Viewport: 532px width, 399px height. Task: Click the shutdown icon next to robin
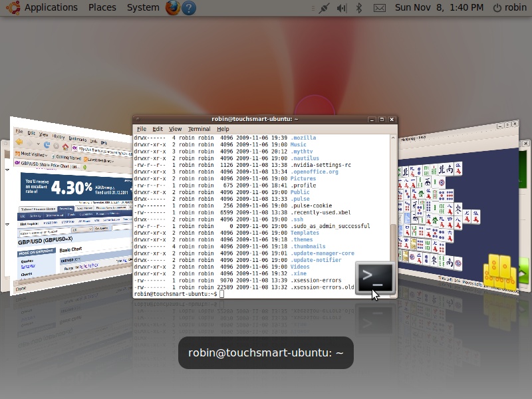499,7
